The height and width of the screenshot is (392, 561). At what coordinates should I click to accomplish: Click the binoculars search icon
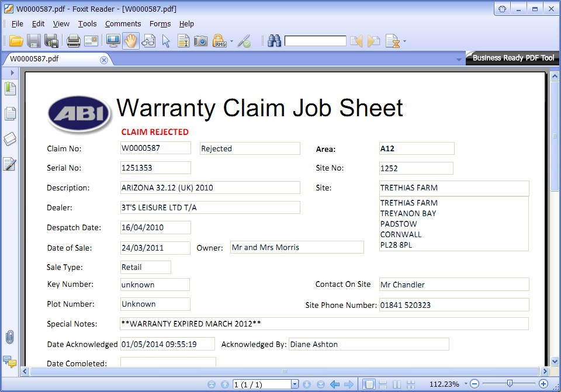[274, 41]
